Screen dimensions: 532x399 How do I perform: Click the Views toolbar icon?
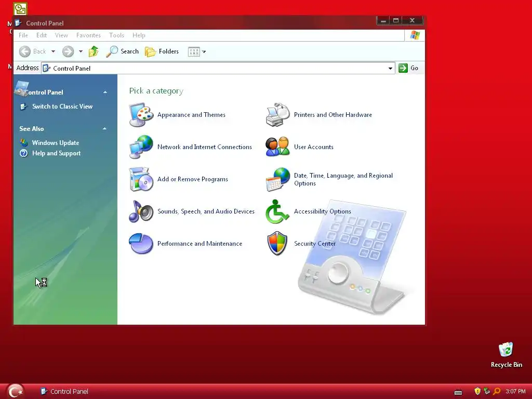coord(194,51)
